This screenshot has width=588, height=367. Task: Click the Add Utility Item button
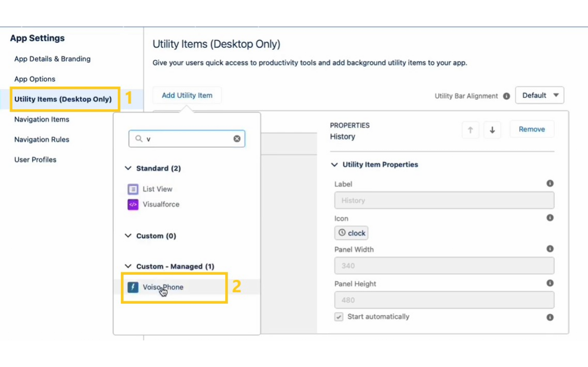[x=187, y=95]
